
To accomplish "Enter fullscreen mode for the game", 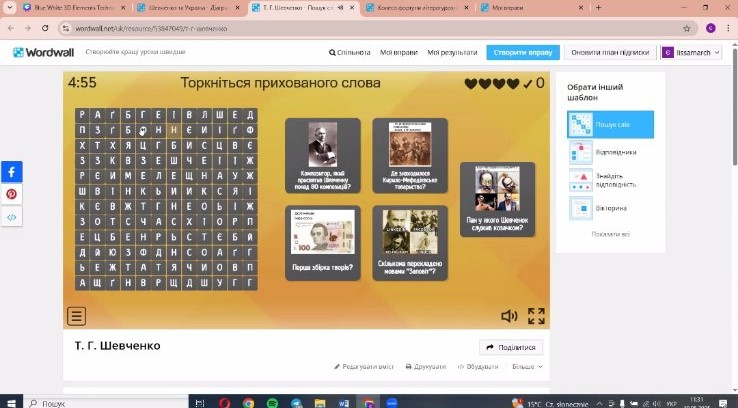I will [x=536, y=316].
